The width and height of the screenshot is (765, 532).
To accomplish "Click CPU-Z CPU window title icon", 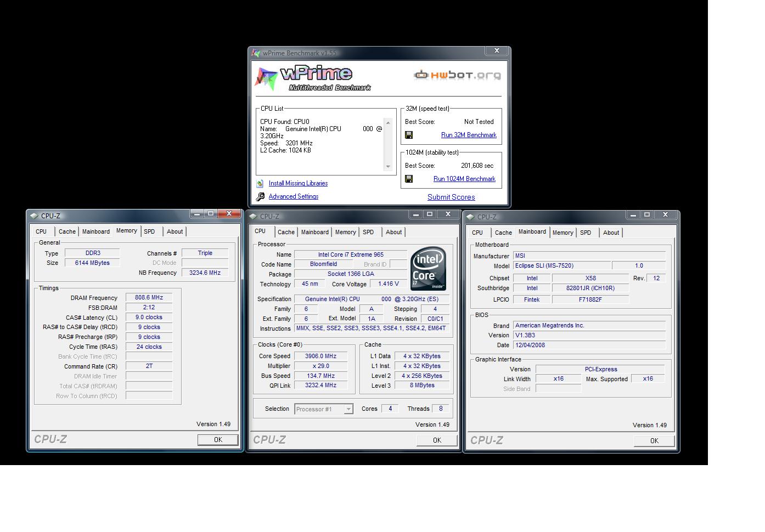I will [253, 216].
